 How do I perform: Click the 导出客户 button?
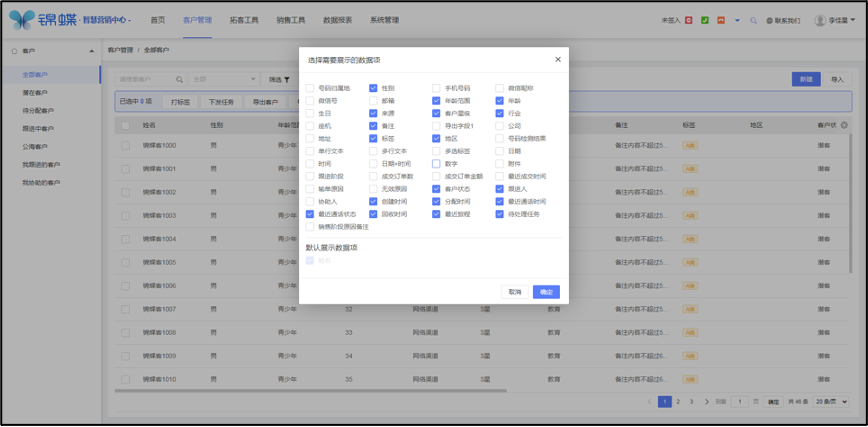click(x=265, y=102)
